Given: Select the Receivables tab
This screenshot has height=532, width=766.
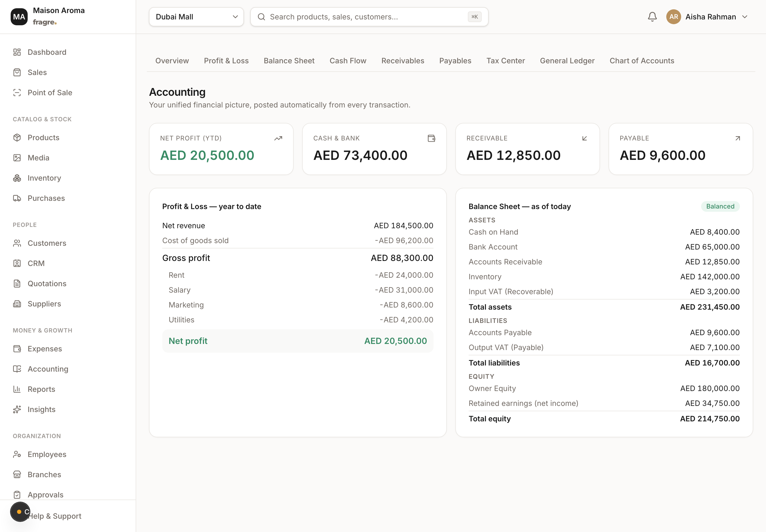Looking at the screenshot, I should (x=403, y=61).
